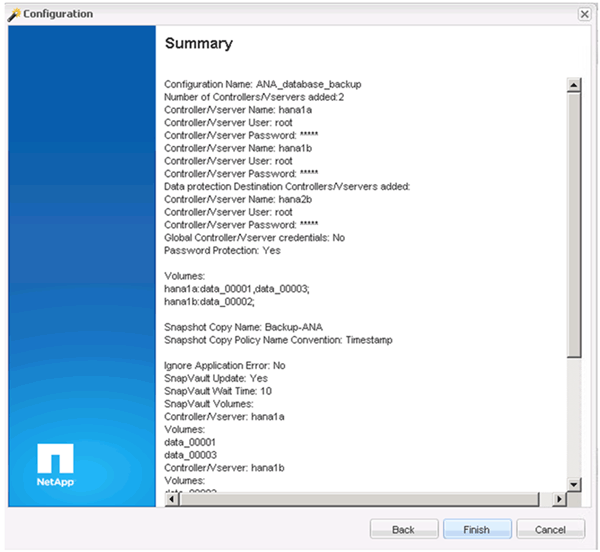Select 'Number of Controllers/Vservers added:2' line
The width and height of the screenshot is (600, 552).
[x=254, y=97]
